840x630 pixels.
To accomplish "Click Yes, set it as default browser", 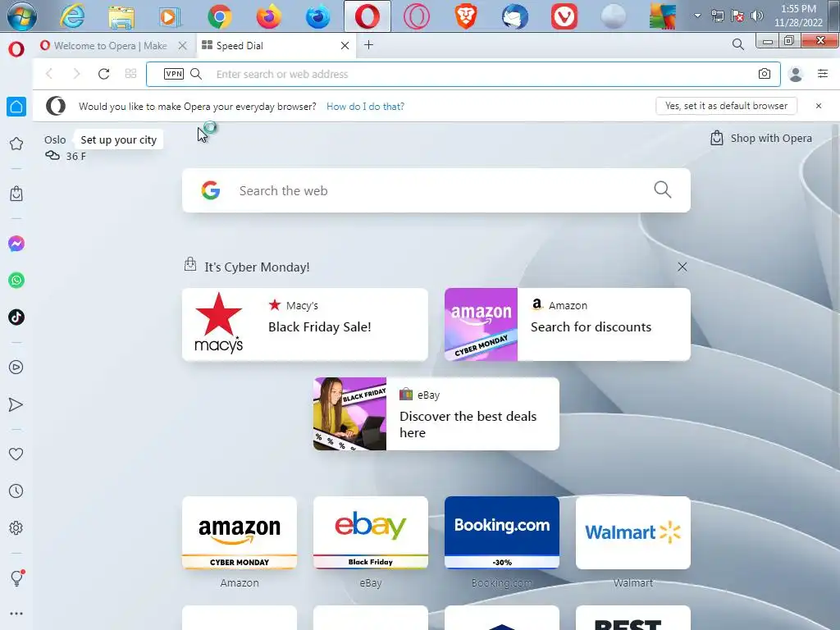I will (727, 106).
